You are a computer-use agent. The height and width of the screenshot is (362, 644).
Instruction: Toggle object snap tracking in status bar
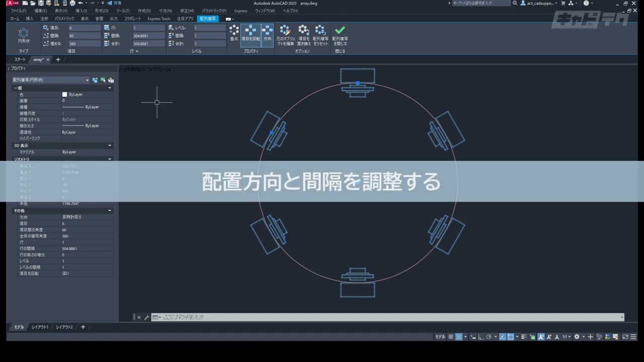click(x=503, y=337)
